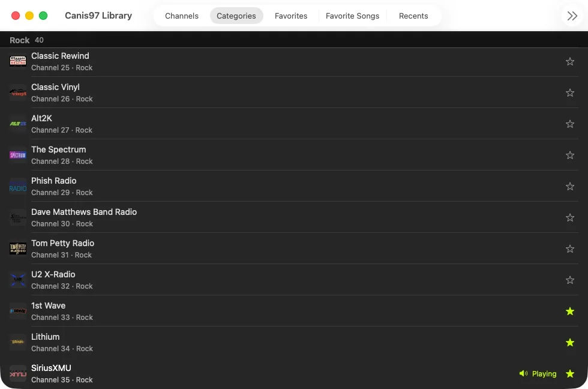This screenshot has height=389, width=588.
Task: Open the Dave Matthews Band Radio logo
Action: pyautogui.click(x=17, y=217)
